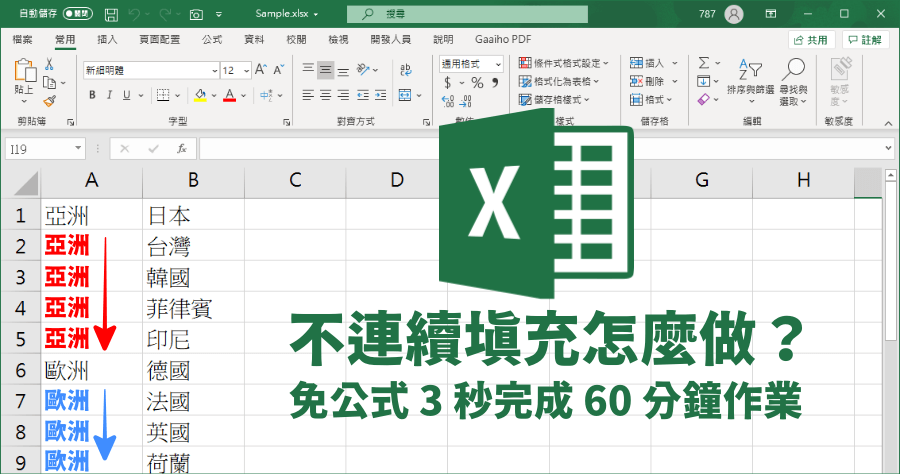Open 排序與篩選 menu
Screen dimensions: 900x474
[x=751, y=81]
